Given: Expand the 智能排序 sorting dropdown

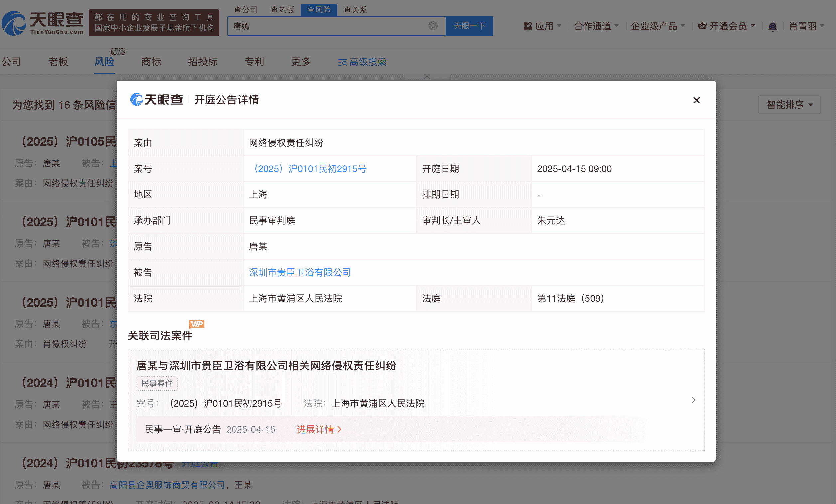Looking at the screenshot, I should (789, 105).
